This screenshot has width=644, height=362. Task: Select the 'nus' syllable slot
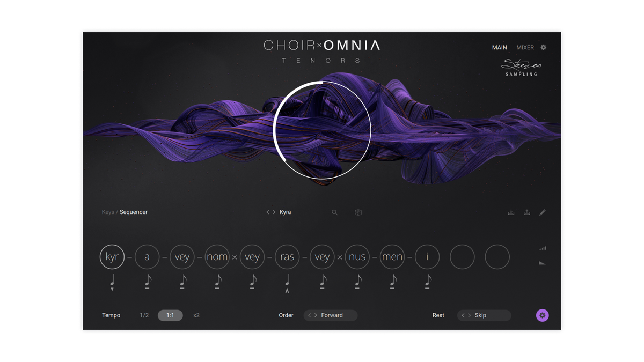coord(357,257)
